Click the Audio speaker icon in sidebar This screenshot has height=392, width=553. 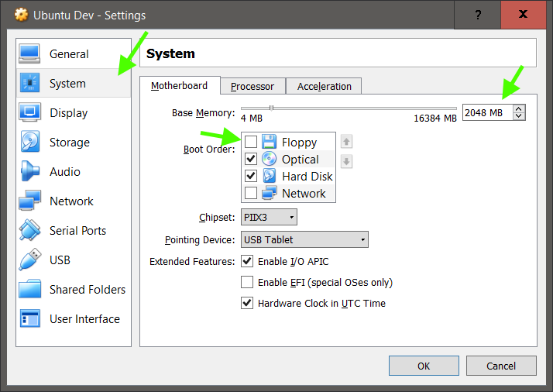coord(30,171)
